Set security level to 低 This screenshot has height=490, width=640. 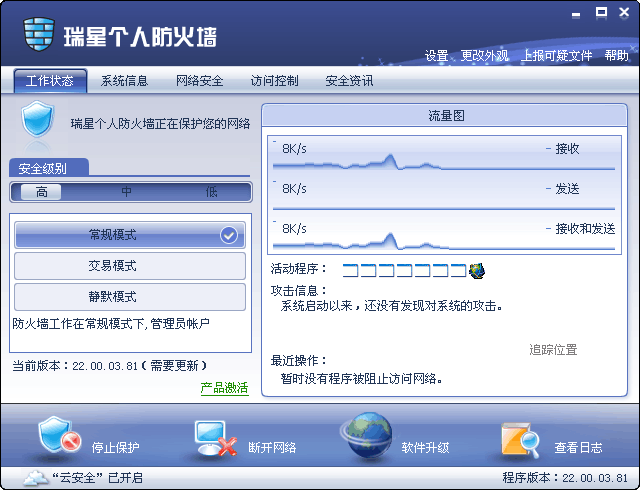point(211,192)
